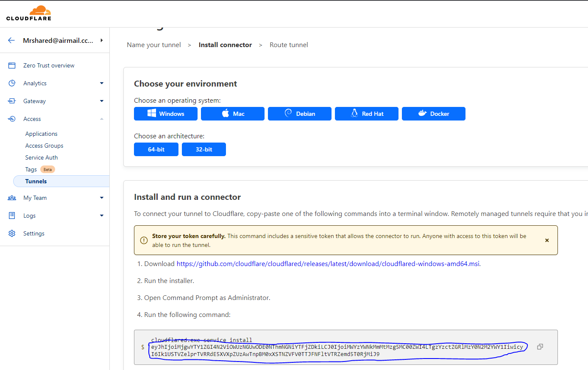Expand the Analytics menu
Viewport: 588px width, 370px height.
click(x=102, y=83)
